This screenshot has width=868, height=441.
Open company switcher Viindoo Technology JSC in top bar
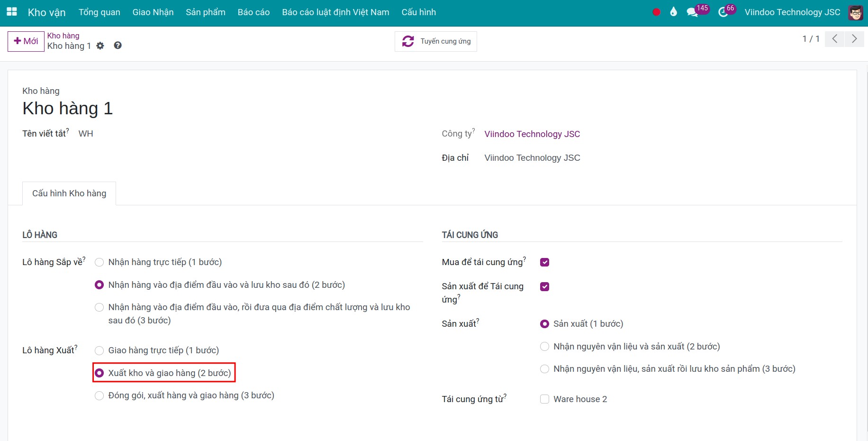pyautogui.click(x=793, y=12)
